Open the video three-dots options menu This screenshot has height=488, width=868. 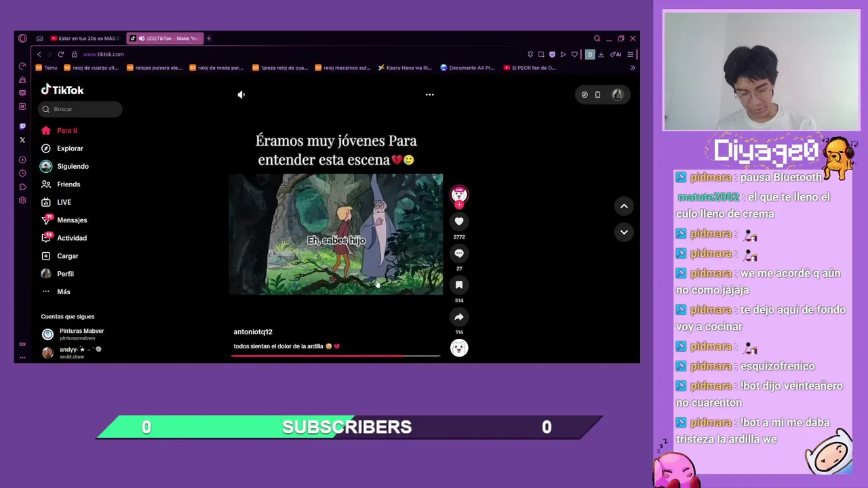pyautogui.click(x=429, y=95)
